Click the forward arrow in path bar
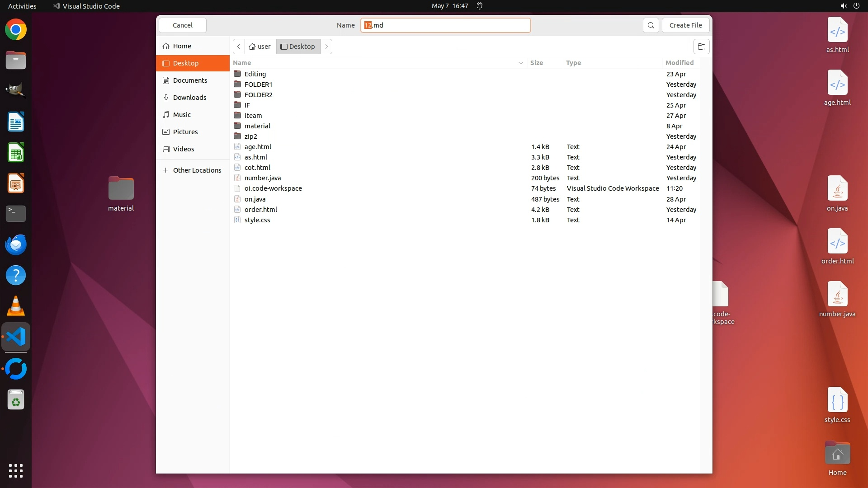 pos(326,47)
